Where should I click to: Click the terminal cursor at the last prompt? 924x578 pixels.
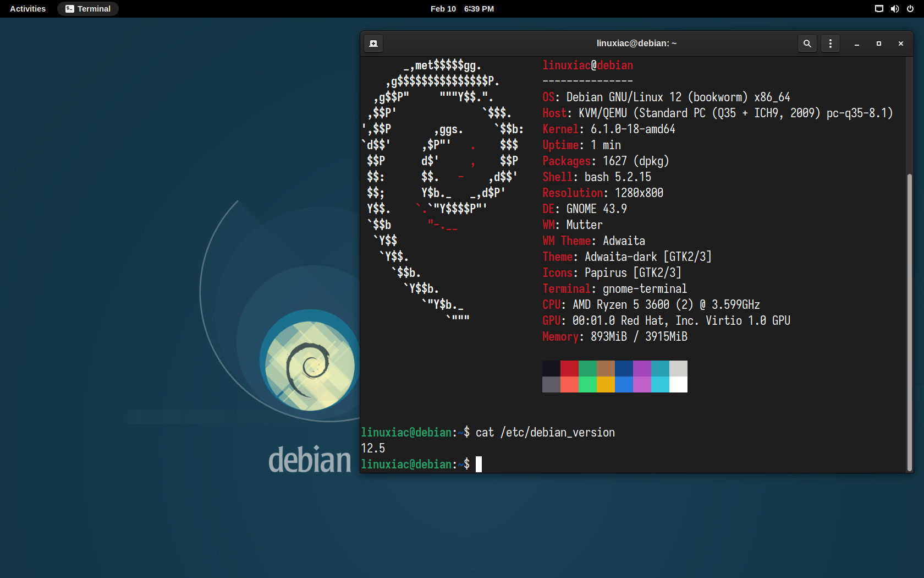(479, 465)
